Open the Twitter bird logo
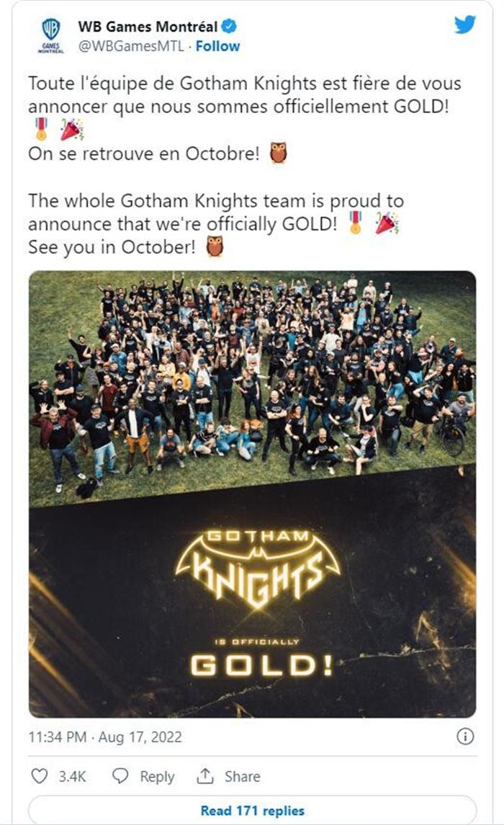504x825 pixels. point(464,24)
